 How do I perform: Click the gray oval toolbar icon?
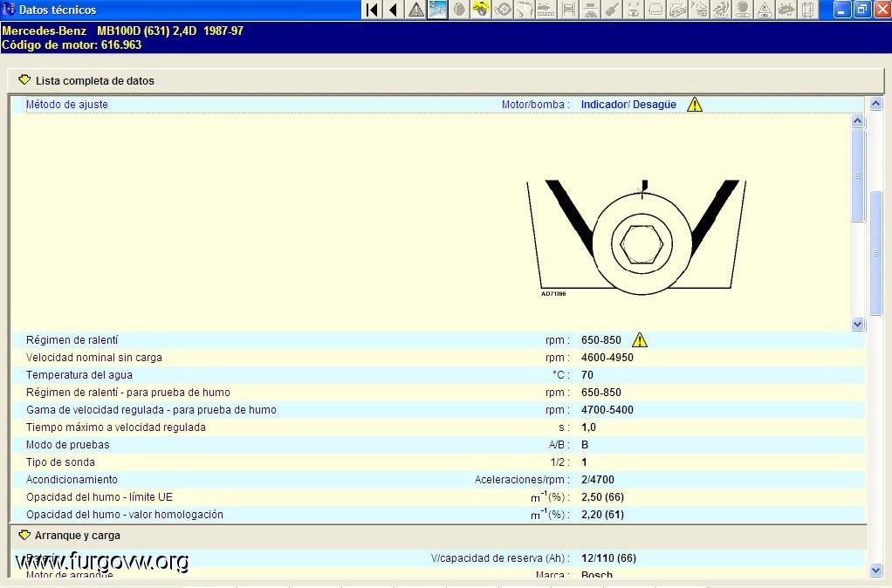coord(459,10)
